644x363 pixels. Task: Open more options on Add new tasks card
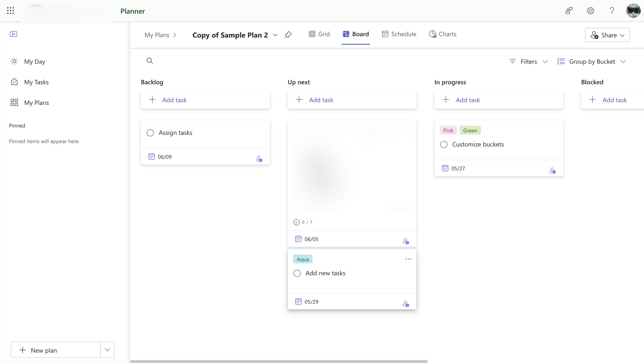pyautogui.click(x=408, y=259)
